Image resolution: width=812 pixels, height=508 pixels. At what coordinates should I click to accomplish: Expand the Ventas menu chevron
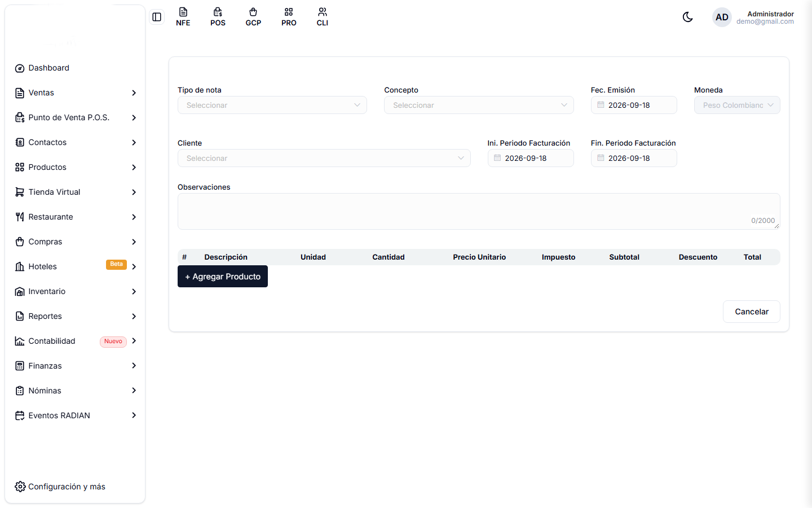(134, 93)
